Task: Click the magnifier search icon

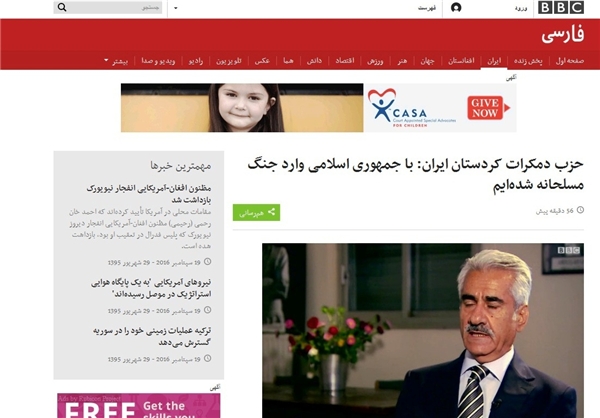Action: pyautogui.click(x=62, y=8)
